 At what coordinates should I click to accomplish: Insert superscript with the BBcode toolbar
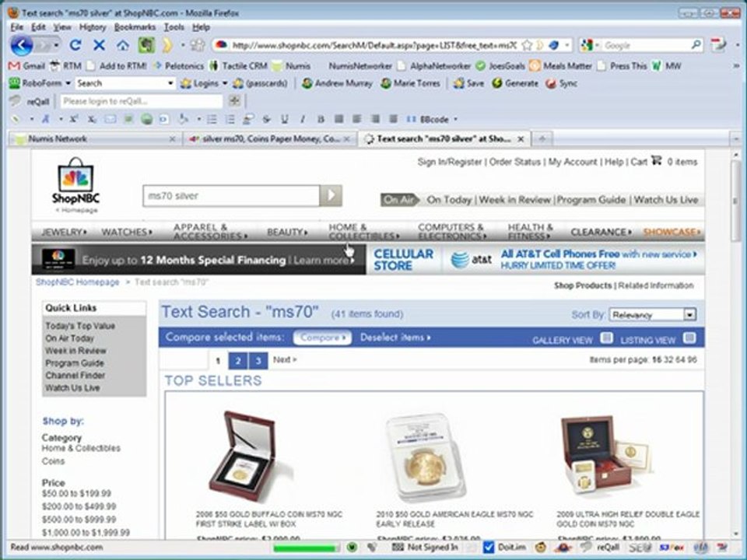(x=74, y=119)
